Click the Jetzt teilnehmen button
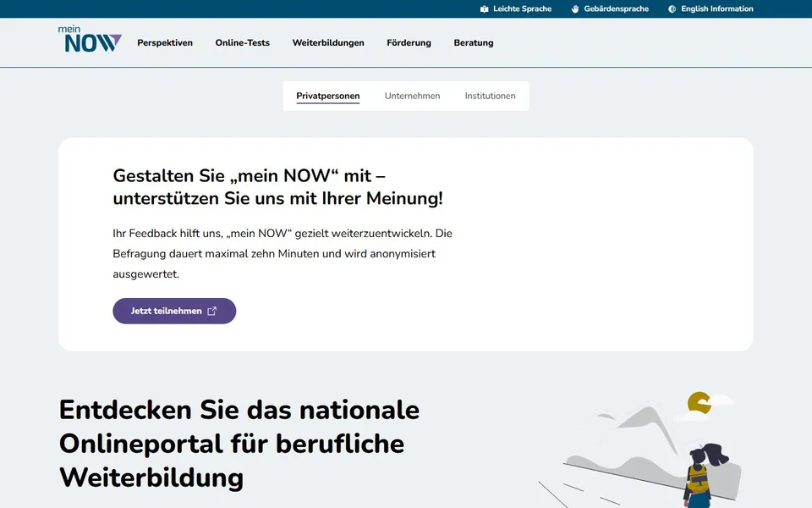Screen dimensions: 812x508 pos(174,311)
